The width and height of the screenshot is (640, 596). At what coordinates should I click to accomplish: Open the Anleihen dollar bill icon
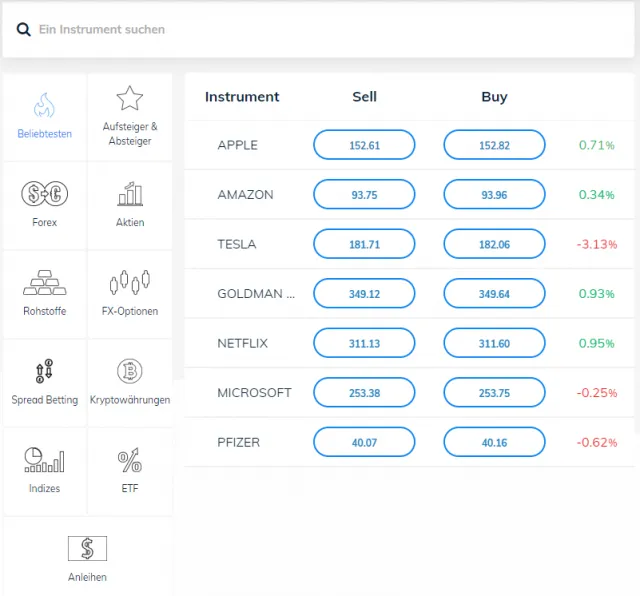pyautogui.click(x=87, y=549)
